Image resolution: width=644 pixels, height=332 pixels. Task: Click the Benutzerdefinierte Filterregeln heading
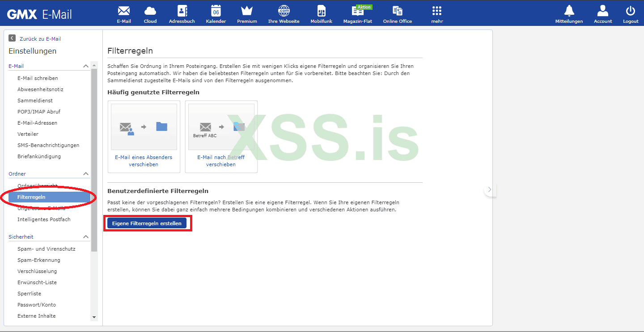158,191
